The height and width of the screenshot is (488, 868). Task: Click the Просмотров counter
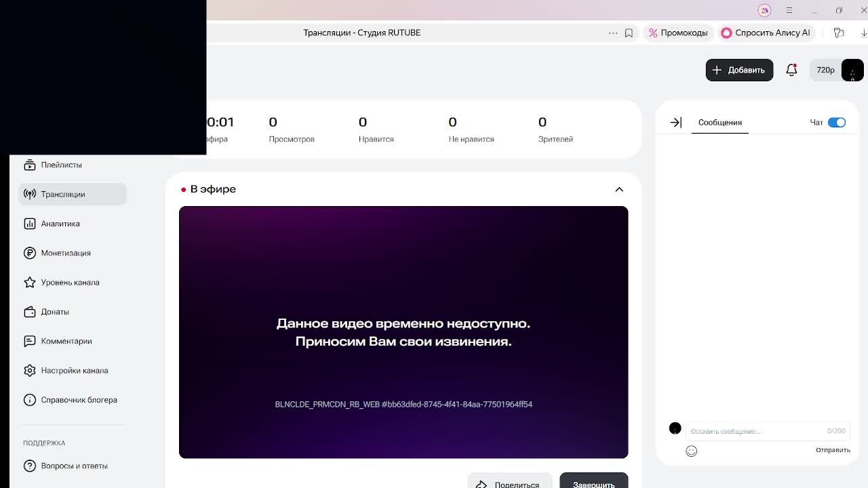click(x=292, y=129)
